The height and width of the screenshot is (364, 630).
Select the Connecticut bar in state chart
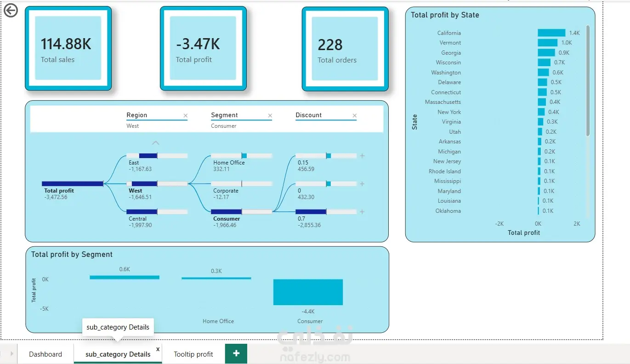[543, 92]
